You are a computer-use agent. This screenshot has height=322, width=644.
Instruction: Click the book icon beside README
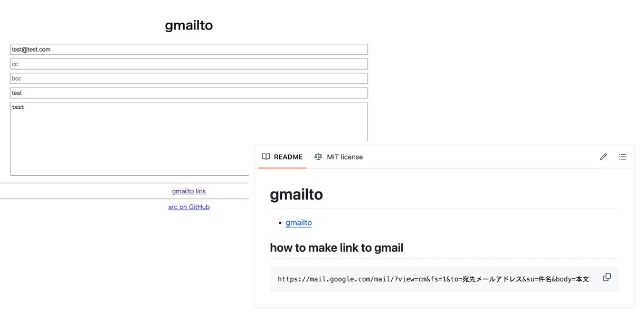pos(266,157)
